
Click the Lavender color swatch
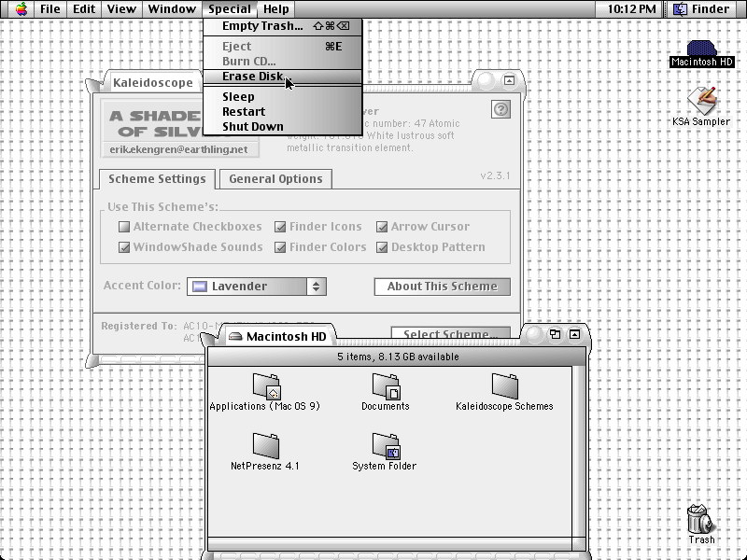tap(199, 287)
